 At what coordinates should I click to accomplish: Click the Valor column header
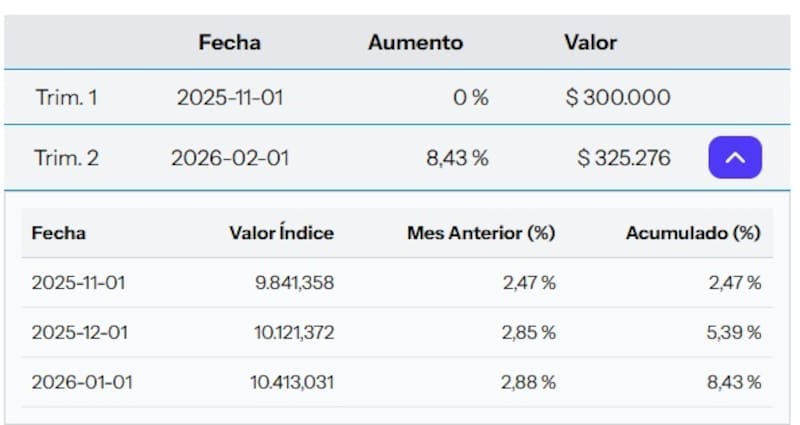pyautogui.click(x=590, y=42)
